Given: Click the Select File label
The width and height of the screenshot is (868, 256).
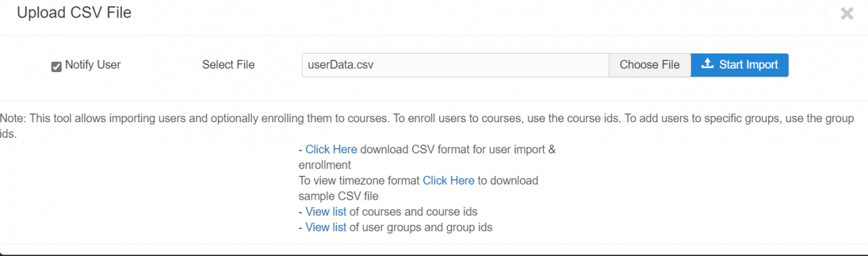Looking at the screenshot, I should (x=229, y=65).
